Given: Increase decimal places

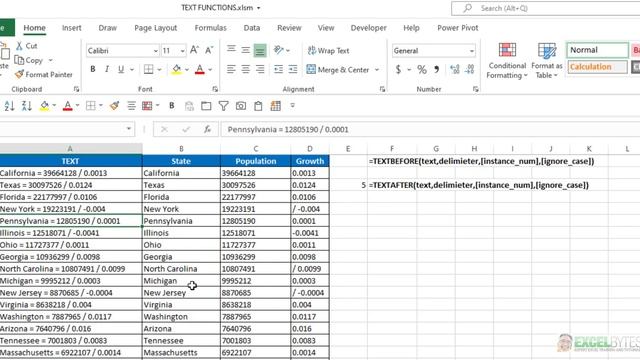Looking at the screenshot, I should [x=455, y=69].
